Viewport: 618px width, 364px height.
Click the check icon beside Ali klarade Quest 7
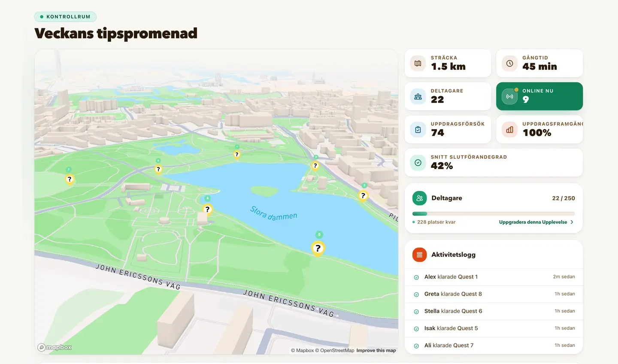(x=416, y=346)
